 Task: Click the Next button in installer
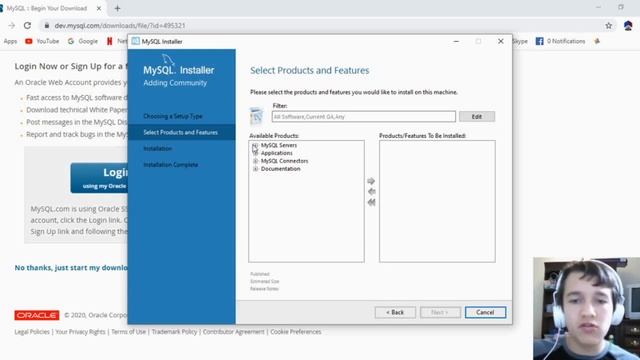coord(440,312)
